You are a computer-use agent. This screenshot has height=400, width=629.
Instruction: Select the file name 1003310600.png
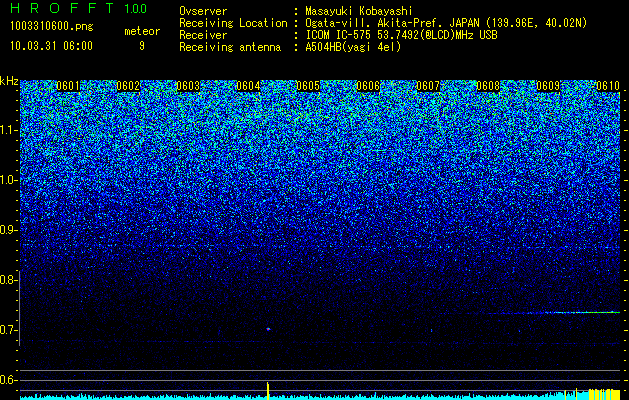[x=52, y=27]
